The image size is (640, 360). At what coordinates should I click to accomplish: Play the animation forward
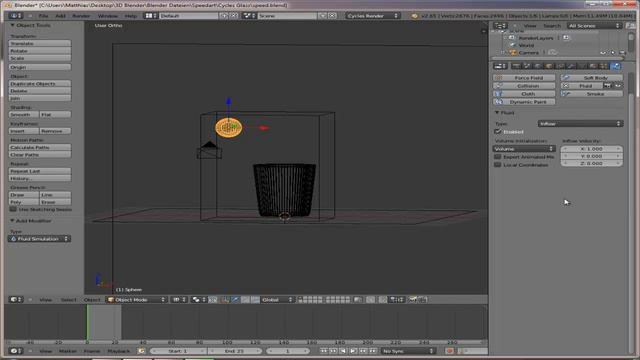click(x=353, y=351)
